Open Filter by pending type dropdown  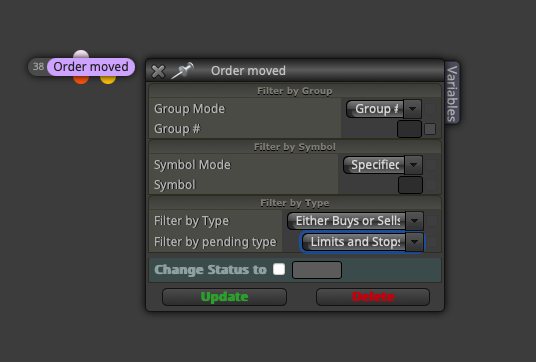pyautogui.click(x=362, y=242)
